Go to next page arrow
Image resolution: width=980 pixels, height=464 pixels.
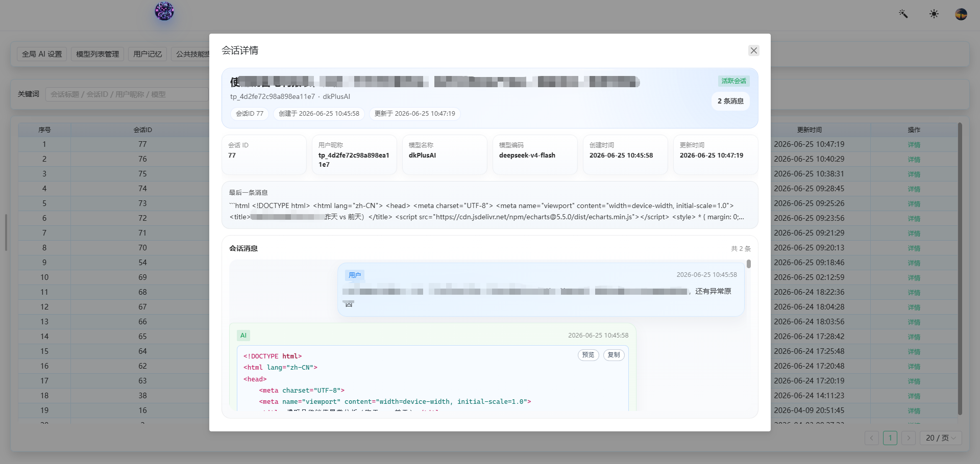[909, 438]
